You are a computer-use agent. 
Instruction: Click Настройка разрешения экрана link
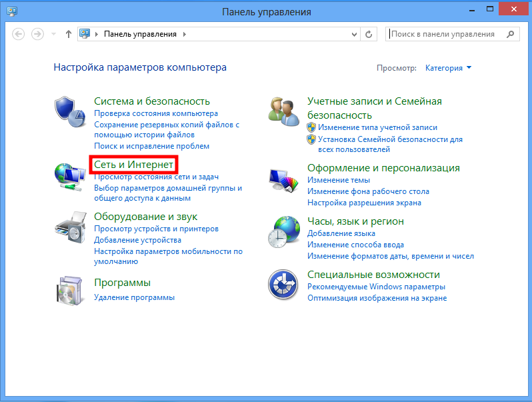364,203
